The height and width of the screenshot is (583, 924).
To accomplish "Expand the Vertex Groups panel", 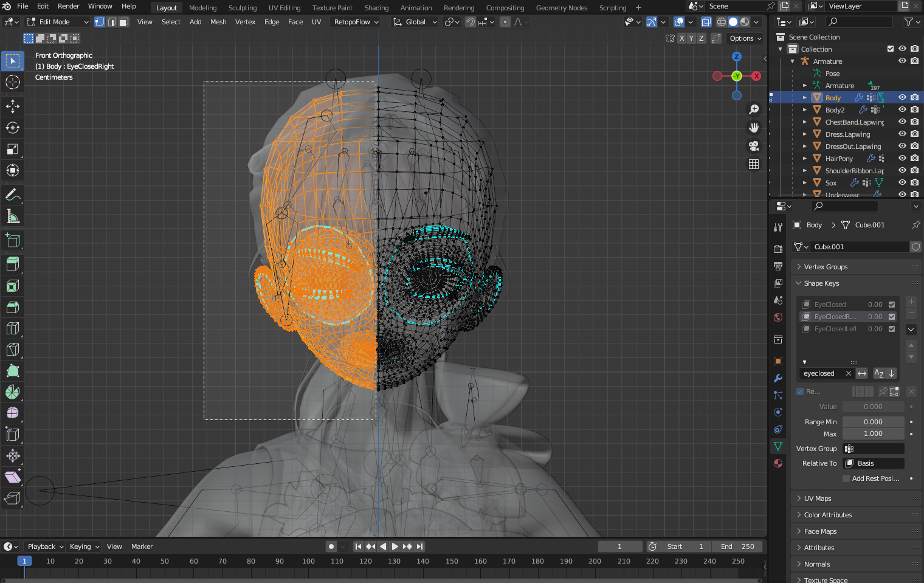I will pos(825,267).
